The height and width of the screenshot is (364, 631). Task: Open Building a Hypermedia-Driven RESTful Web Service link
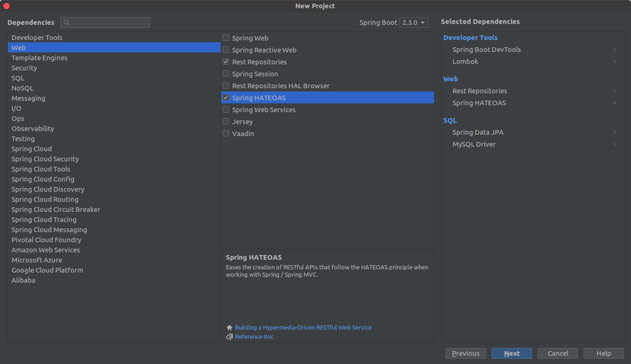tap(303, 328)
